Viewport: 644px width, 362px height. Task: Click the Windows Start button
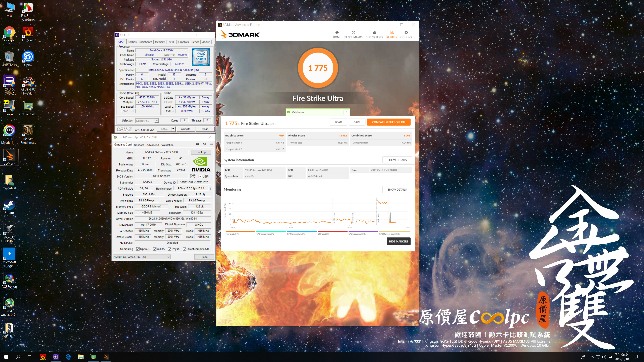tap(6, 357)
